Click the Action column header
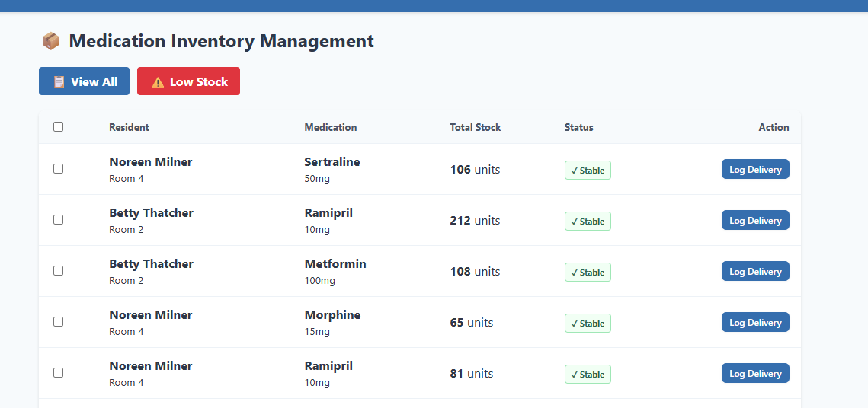The height and width of the screenshot is (408, 868). click(x=774, y=127)
